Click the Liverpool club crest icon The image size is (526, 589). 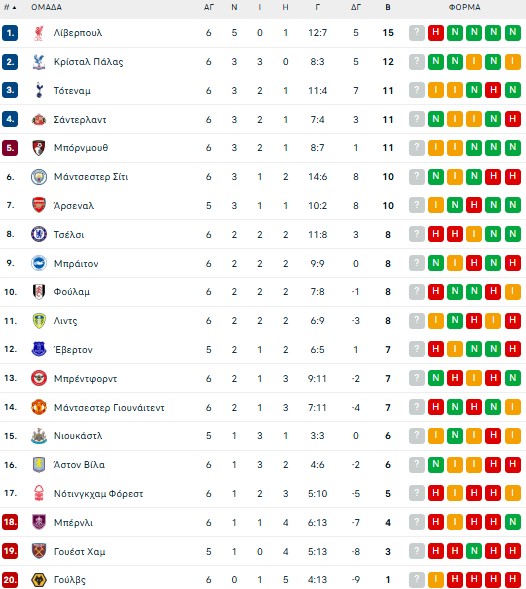click(39, 33)
